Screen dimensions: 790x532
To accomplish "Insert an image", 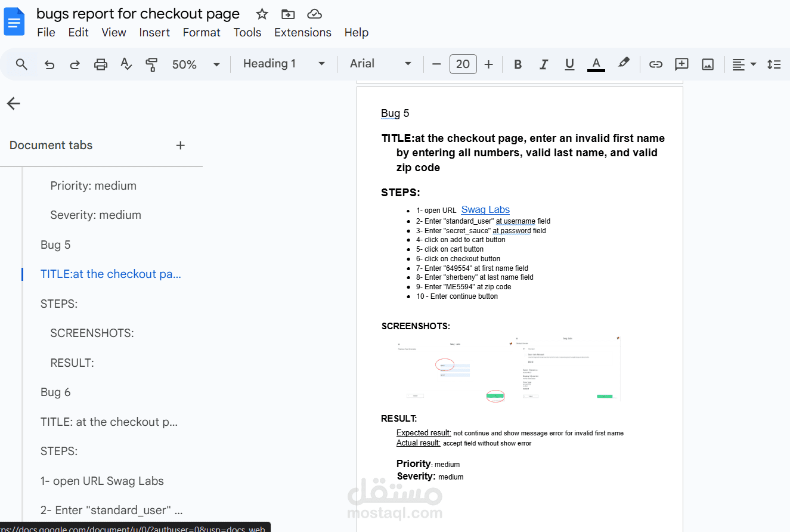I will [x=708, y=64].
